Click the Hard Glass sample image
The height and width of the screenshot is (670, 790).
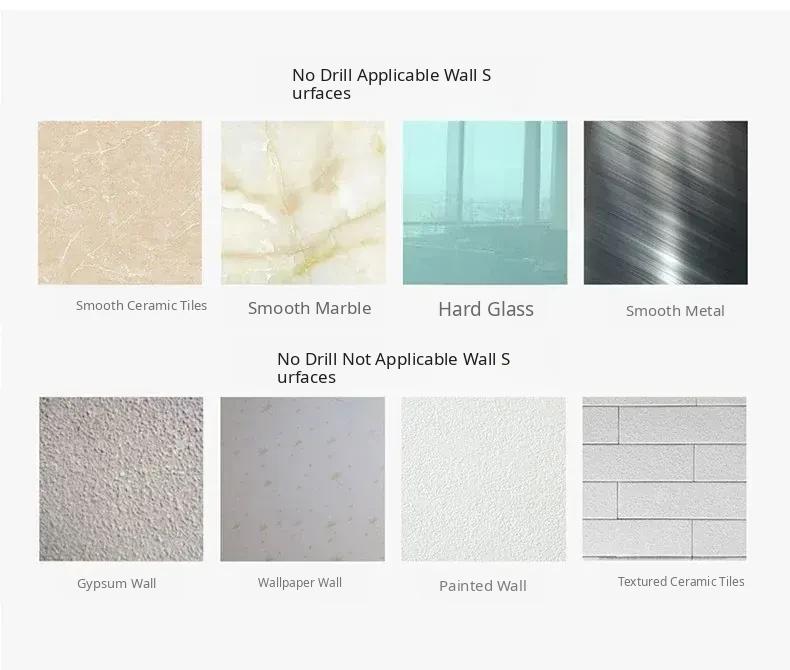coord(485,203)
